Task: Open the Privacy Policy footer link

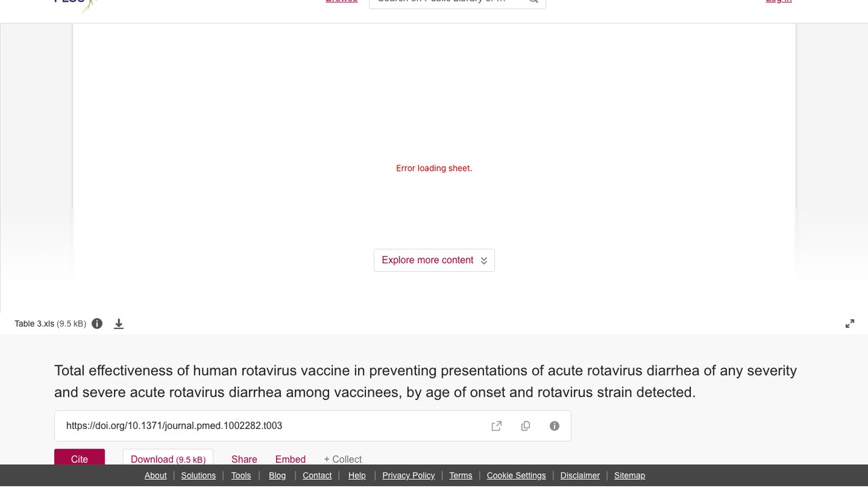Action: pyautogui.click(x=408, y=476)
